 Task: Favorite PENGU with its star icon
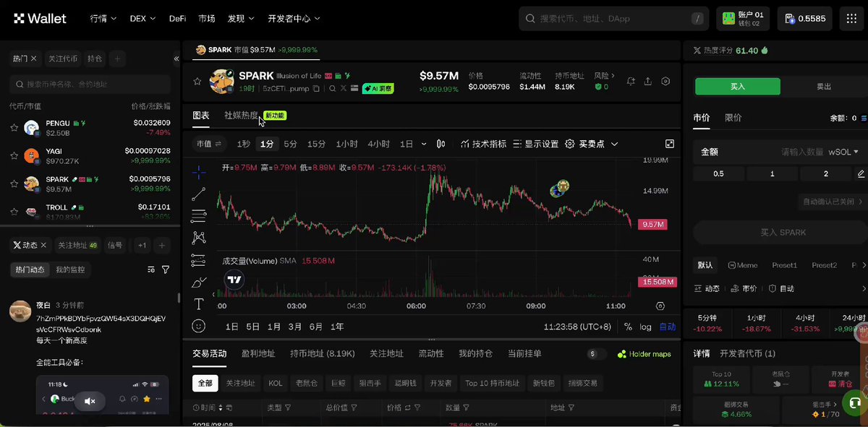point(14,128)
